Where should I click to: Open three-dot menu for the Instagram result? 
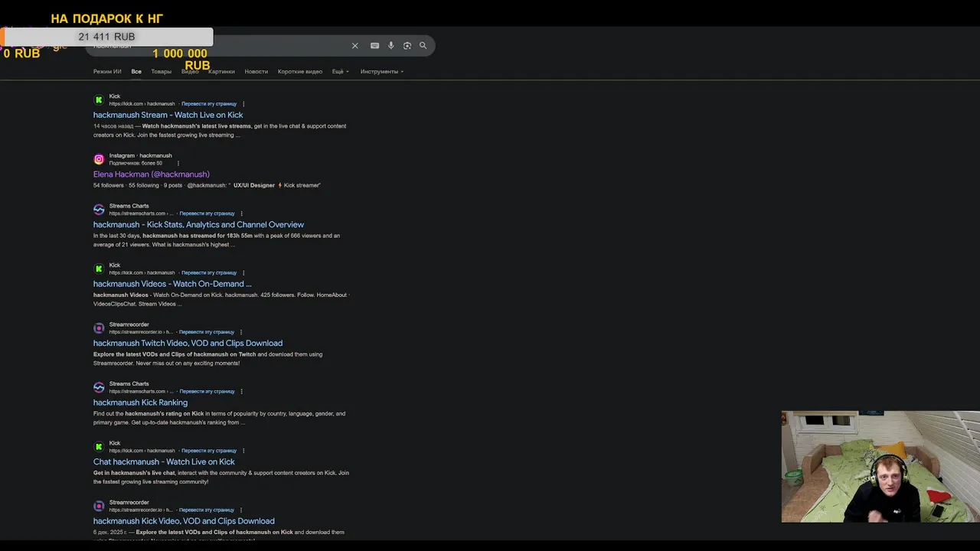(x=178, y=163)
